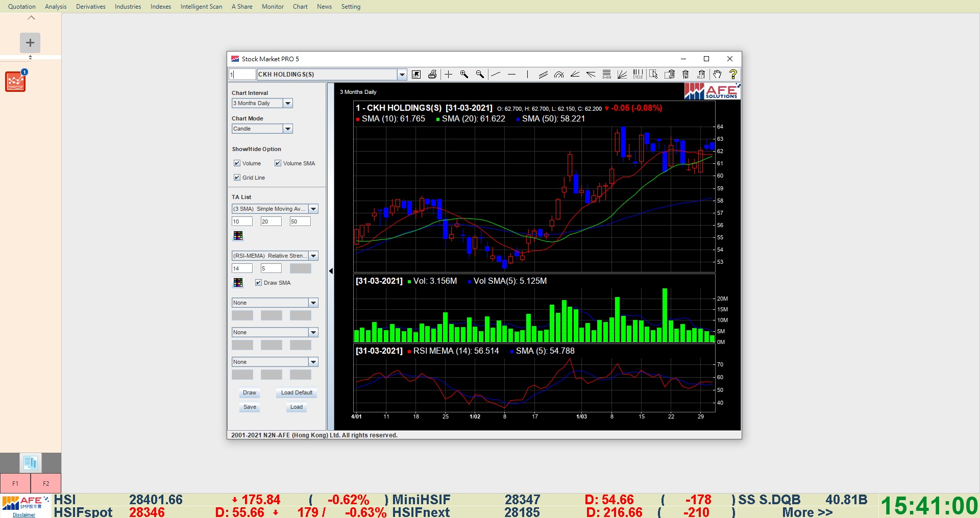
Task: Click the plus add-panel button in sidebar
Action: (30, 43)
